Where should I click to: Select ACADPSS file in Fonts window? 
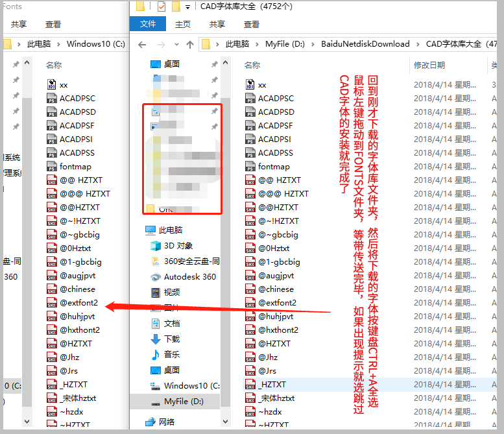point(77,152)
